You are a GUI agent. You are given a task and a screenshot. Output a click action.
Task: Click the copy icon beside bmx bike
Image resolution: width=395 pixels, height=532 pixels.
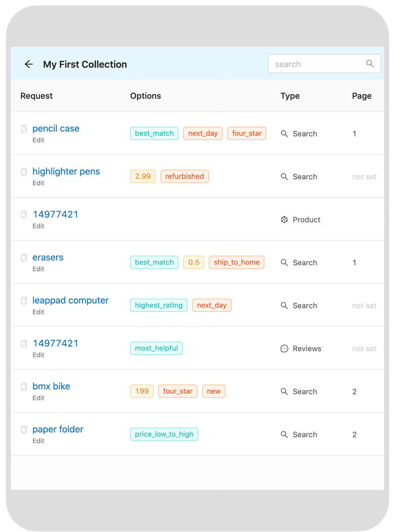tap(24, 387)
